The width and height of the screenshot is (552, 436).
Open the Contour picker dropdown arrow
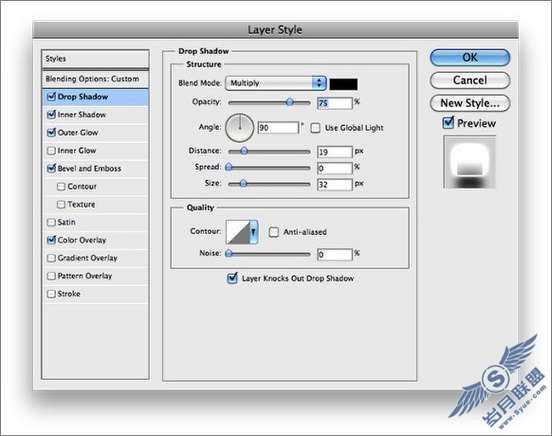pos(253,232)
